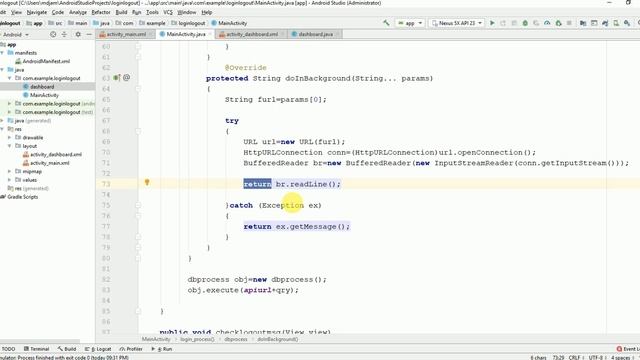Open the Profile app gauge icon
Viewport: 640px width, 360px height.
coord(547,23)
